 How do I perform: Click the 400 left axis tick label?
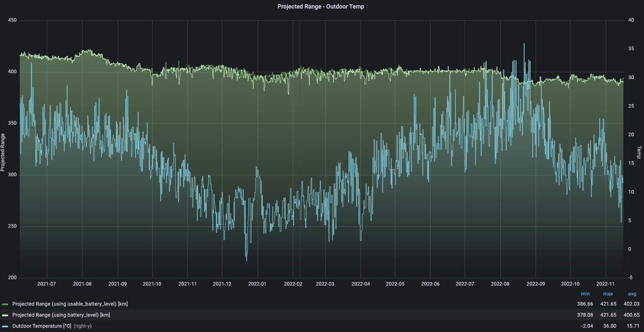click(12, 72)
